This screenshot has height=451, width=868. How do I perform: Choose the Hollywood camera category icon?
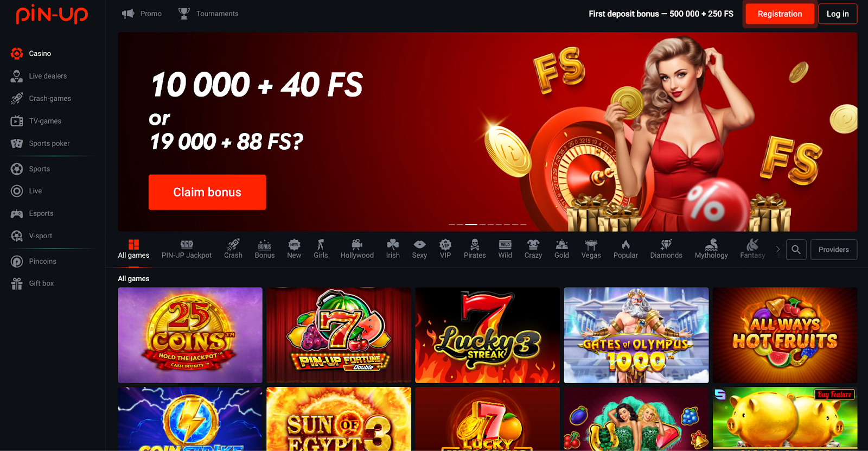click(x=357, y=244)
